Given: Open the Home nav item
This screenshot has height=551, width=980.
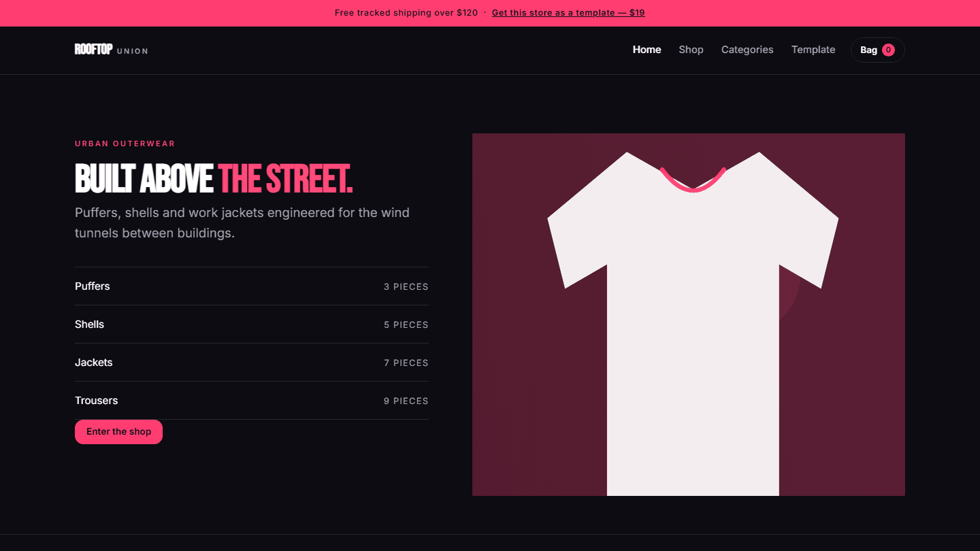Looking at the screenshot, I should [647, 50].
